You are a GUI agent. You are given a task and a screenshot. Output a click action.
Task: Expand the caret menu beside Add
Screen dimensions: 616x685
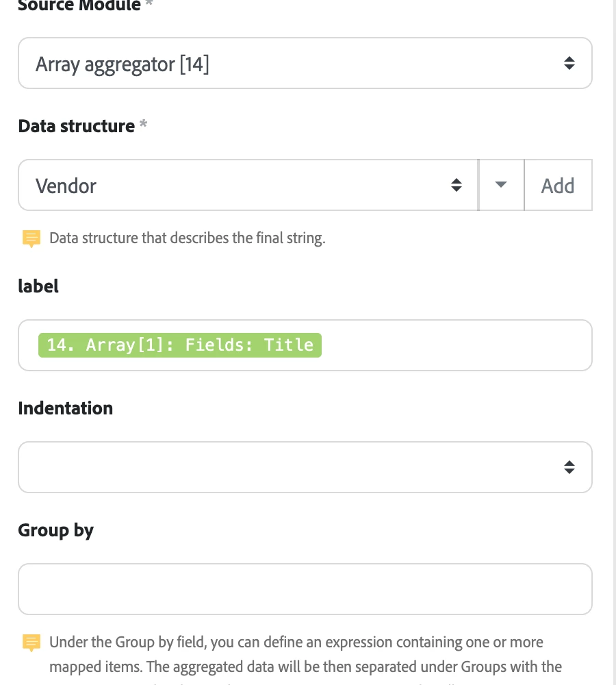click(501, 185)
